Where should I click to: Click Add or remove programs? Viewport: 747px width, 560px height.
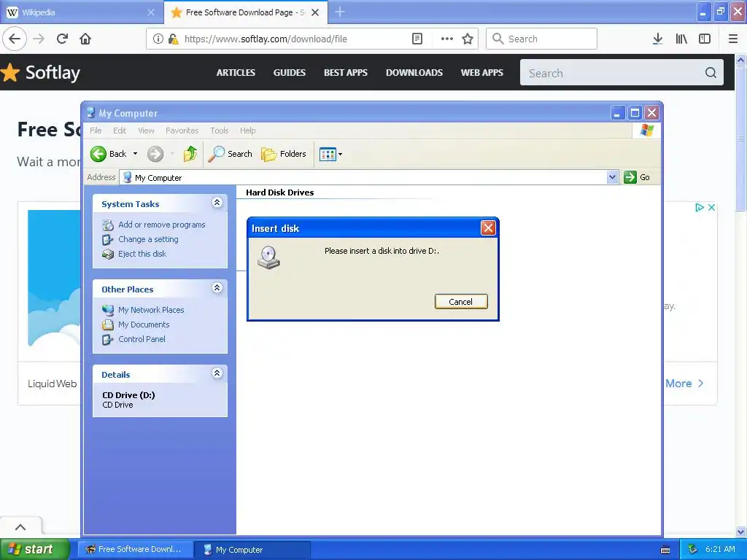pyautogui.click(x=161, y=225)
